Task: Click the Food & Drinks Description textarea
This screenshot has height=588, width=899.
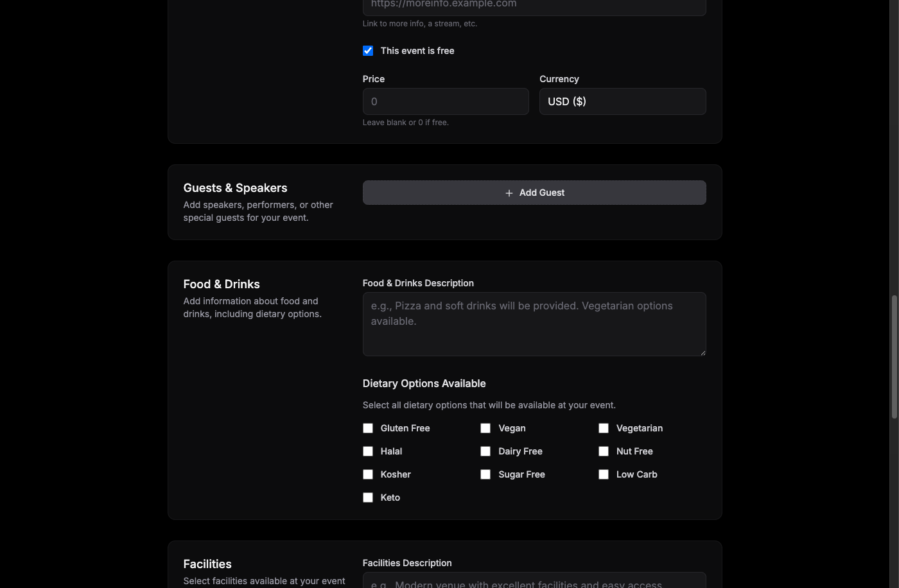Action: point(534,324)
